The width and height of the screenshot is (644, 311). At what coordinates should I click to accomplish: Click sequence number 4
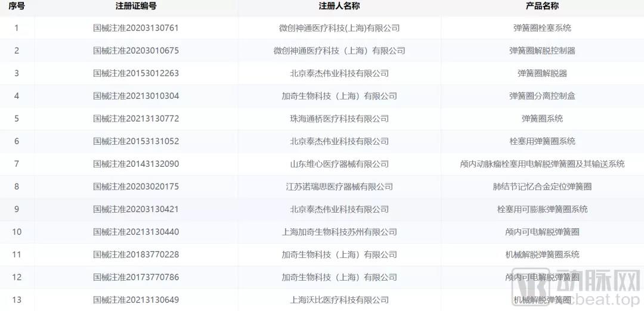coord(17,96)
